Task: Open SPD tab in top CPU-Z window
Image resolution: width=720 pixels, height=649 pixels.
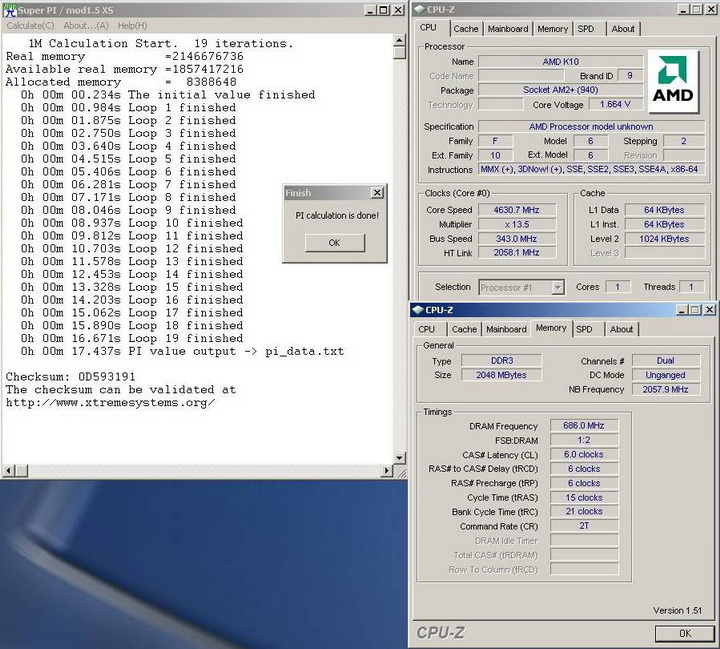Action: [586, 29]
